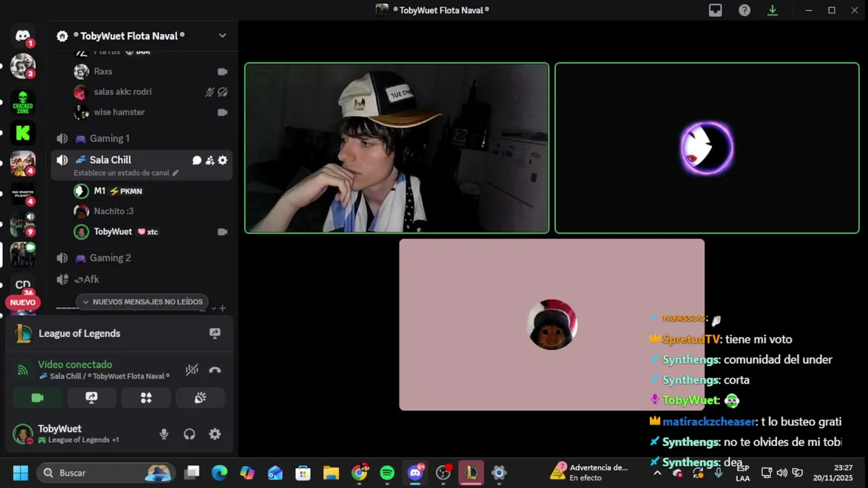Open Windows Task View icon

pos(192,472)
